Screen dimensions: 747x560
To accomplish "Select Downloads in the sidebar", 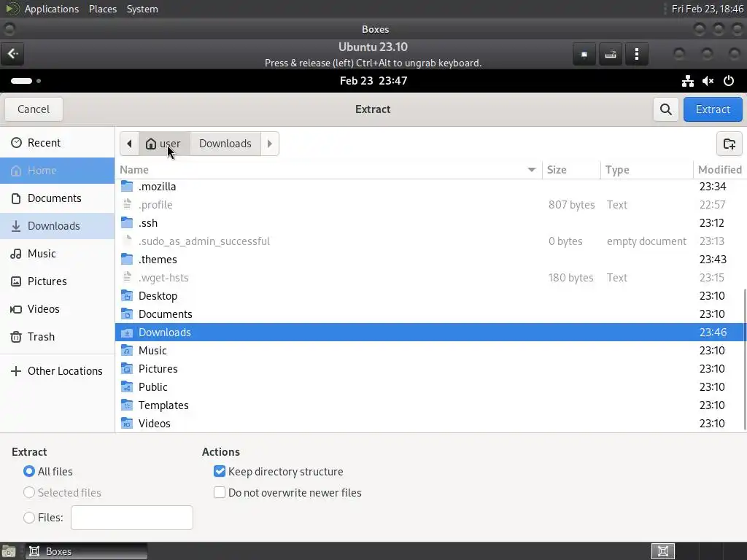I will (57, 226).
